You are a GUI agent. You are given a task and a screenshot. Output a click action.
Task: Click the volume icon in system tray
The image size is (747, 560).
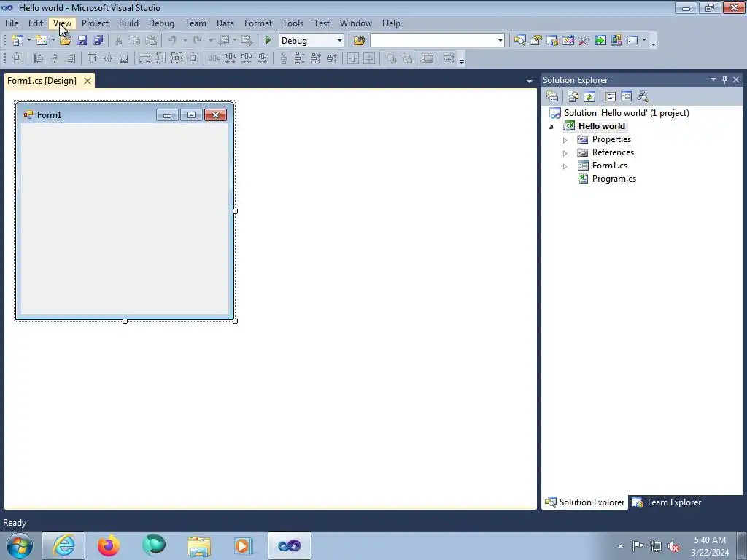point(673,546)
